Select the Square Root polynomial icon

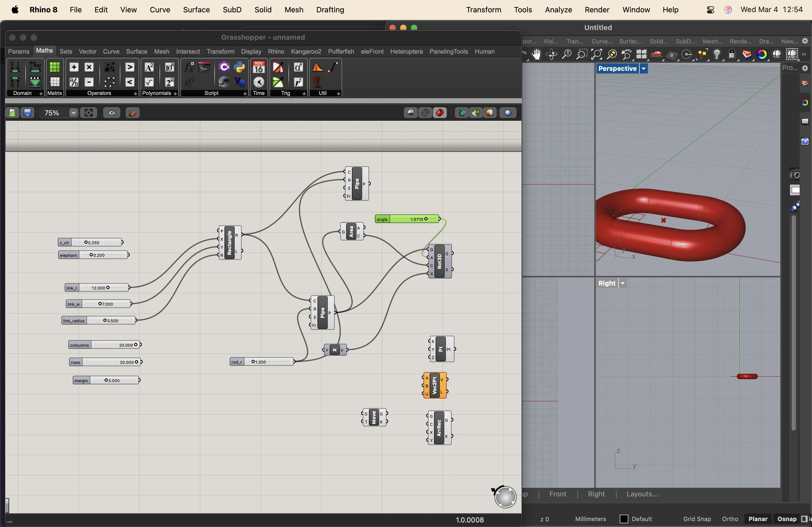point(149,82)
